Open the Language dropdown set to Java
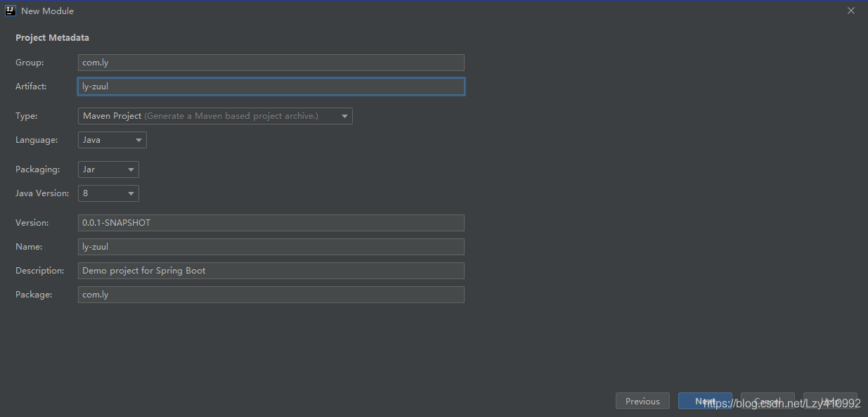The width and height of the screenshot is (868, 417). coord(112,140)
